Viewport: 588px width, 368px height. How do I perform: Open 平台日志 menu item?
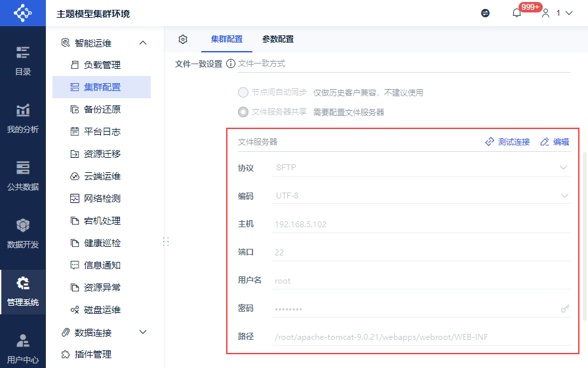point(102,132)
